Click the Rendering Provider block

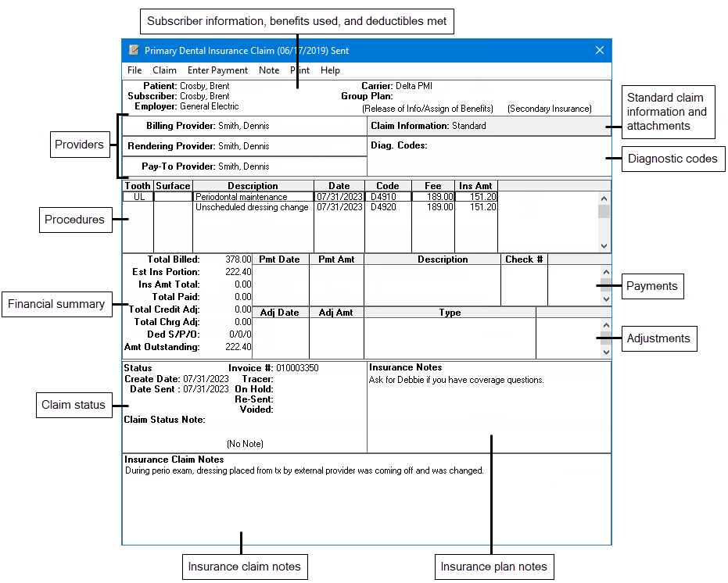[x=244, y=146]
